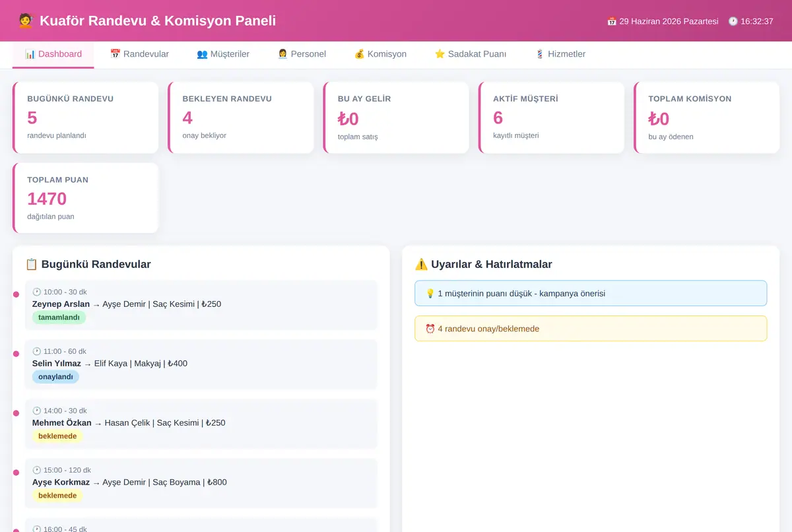Click the clock icon on the 15:00 appointment
The width and height of the screenshot is (792, 532).
(37, 470)
